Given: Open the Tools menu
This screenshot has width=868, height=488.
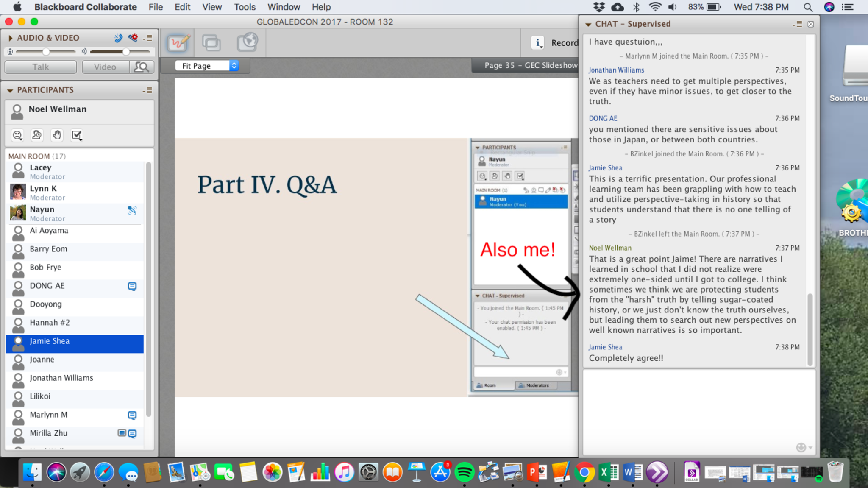Looking at the screenshot, I should [245, 7].
